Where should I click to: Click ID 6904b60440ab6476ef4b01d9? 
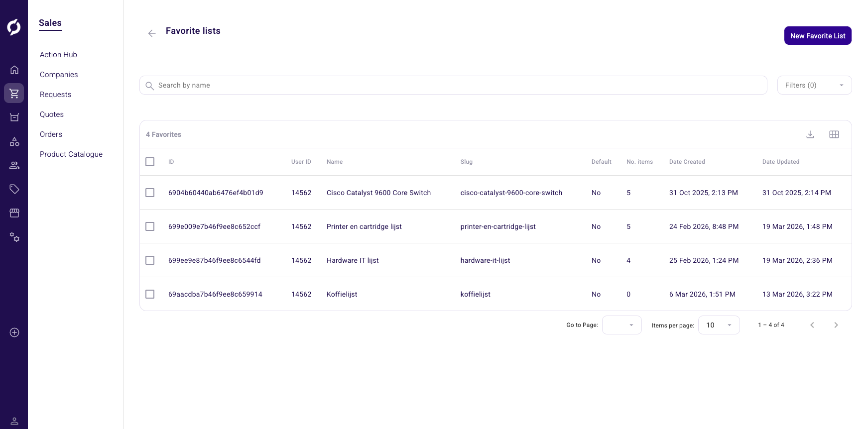[x=216, y=193]
